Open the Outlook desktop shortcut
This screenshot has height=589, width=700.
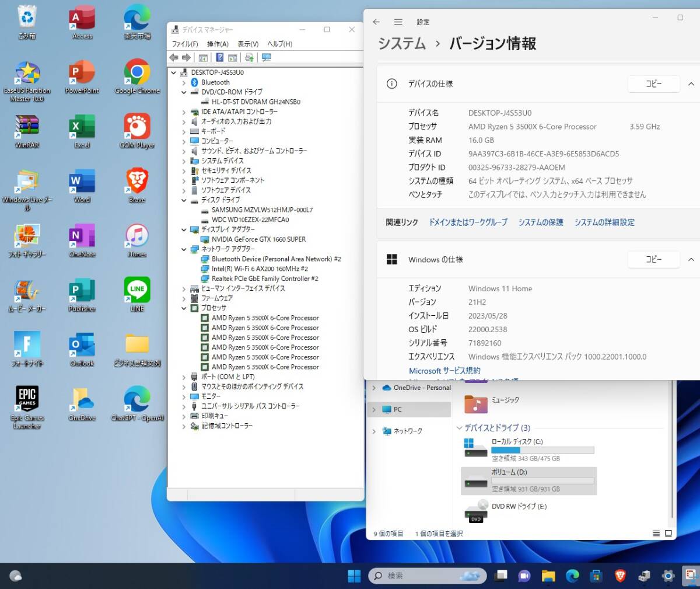tap(82, 349)
